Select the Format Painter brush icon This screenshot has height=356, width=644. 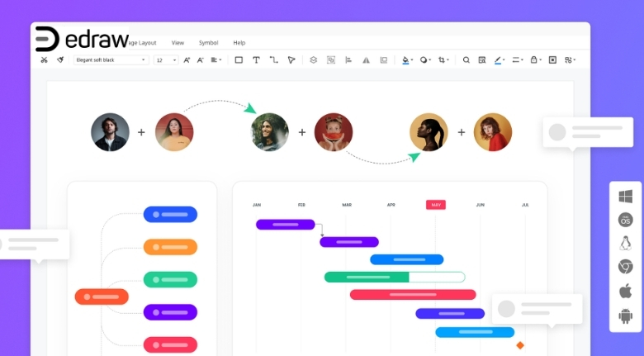pyautogui.click(x=60, y=60)
